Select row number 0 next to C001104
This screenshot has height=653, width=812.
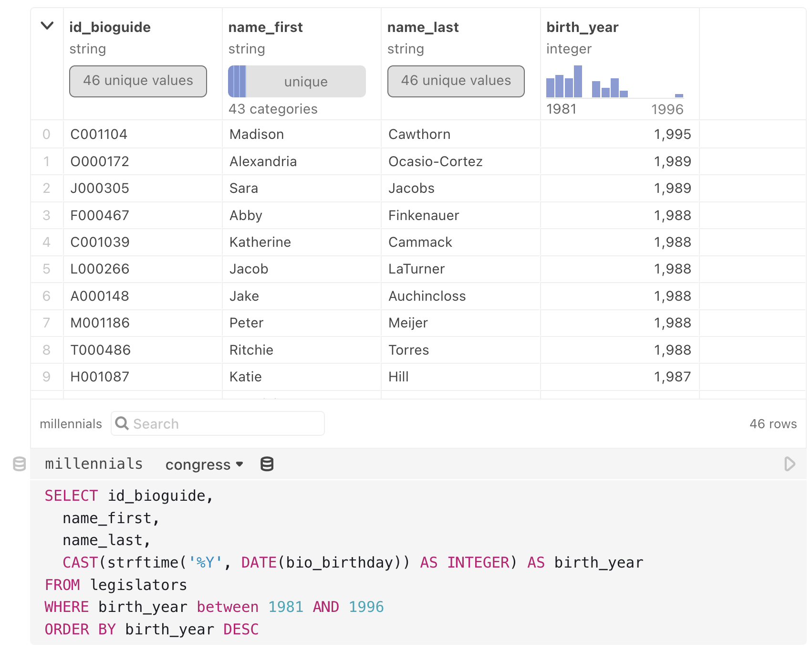tap(47, 134)
